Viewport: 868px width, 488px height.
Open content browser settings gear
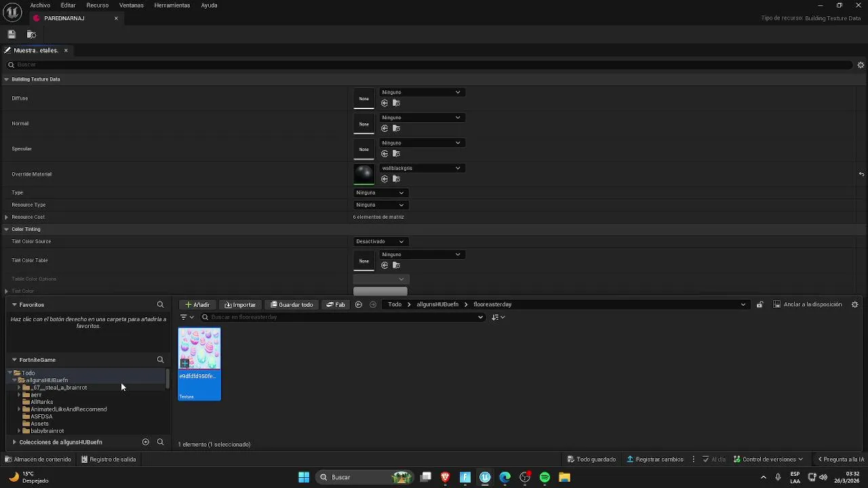854,304
